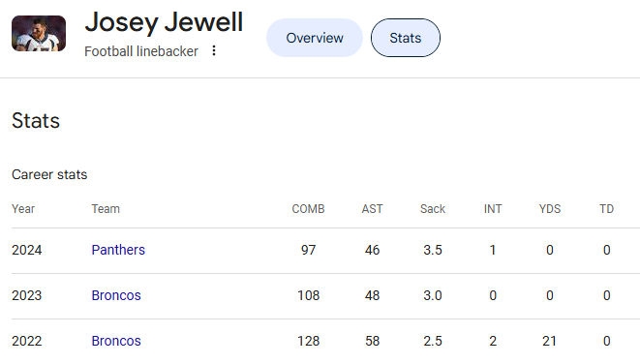This screenshot has width=640, height=364.
Task: Switch to the Overview tab
Action: click(x=315, y=38)
